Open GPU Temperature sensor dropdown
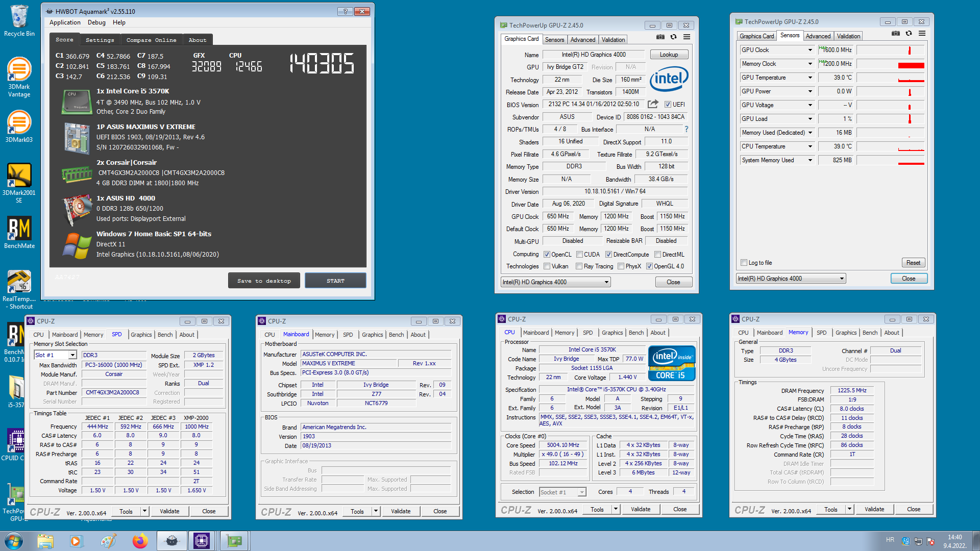This screenshot has height=551, width=980. coord(810,78)
